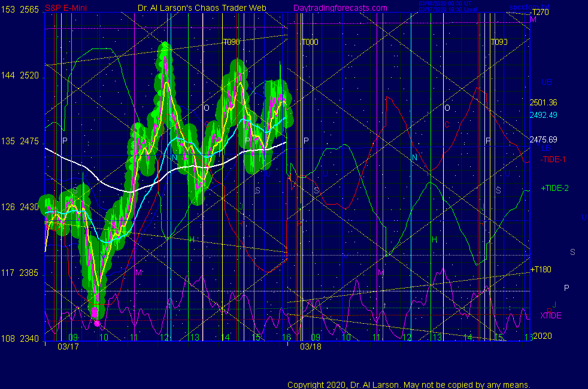Click hour 14 label of the 03/17 session
Screen dimensions: 588x389
tap(225, 338)
